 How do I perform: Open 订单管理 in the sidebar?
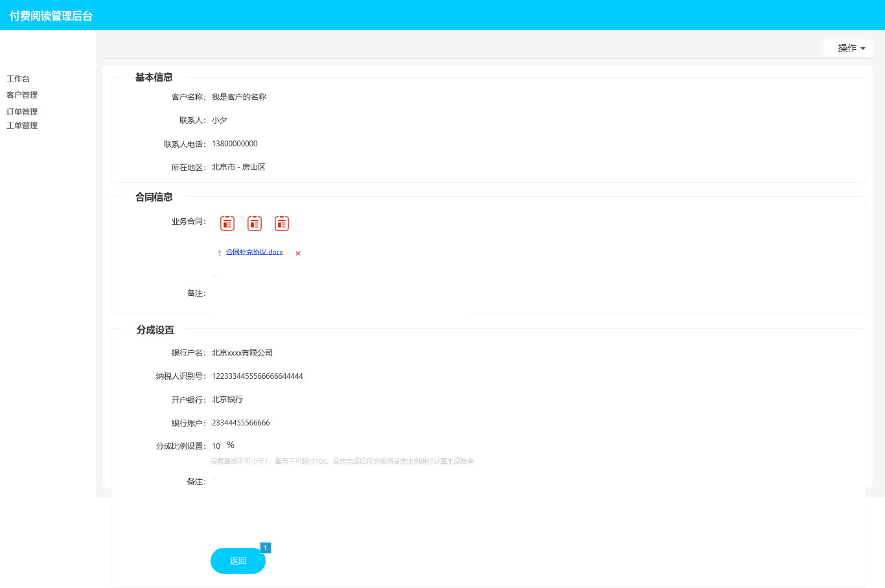(22, 112)
